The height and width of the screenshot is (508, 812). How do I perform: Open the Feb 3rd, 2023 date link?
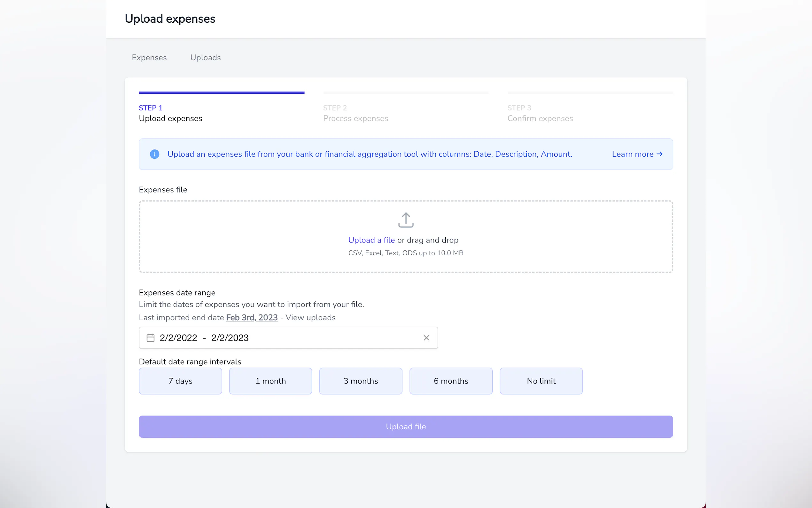(252, 317)
